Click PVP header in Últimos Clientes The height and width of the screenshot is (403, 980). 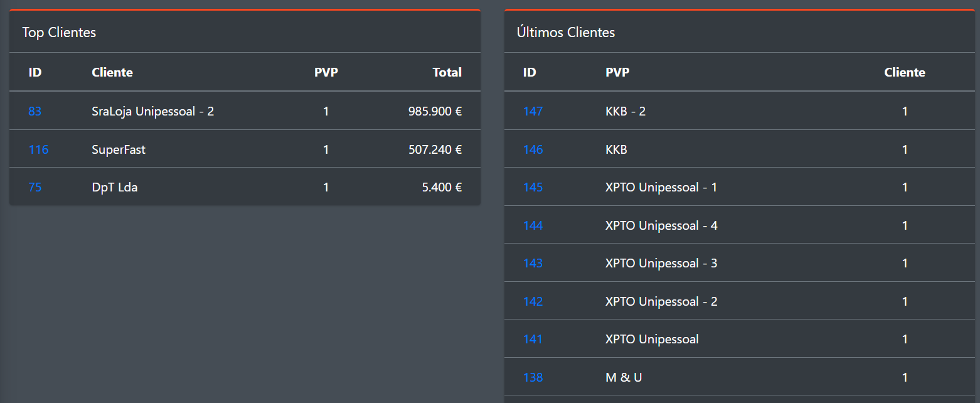617,72
